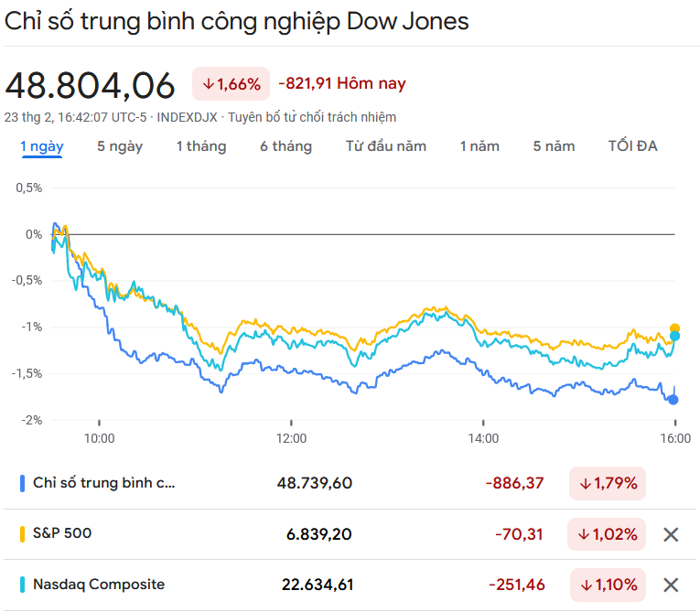
Task: Click the S&P 500 1,02% decline badge
Action: tap(607, 534)
